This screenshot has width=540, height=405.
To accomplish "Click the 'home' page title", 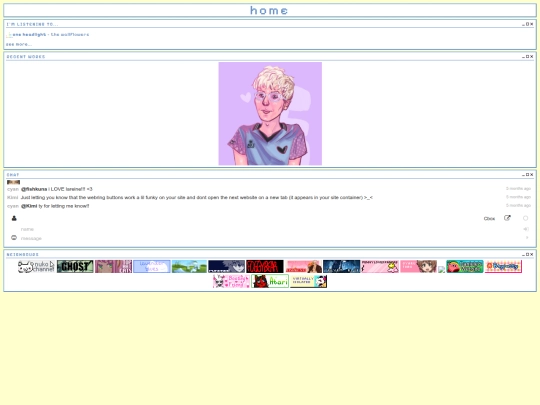I will pyautogui.click(x=269, y=10).
